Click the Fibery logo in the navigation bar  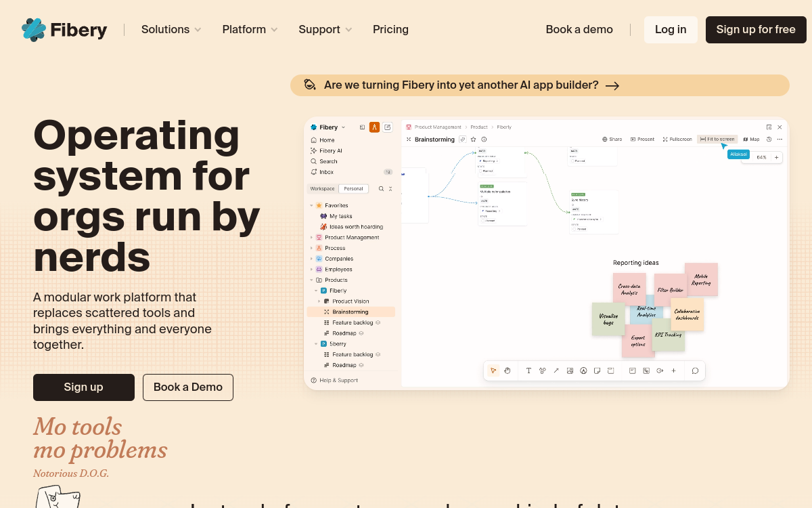[x=64, y=30]
